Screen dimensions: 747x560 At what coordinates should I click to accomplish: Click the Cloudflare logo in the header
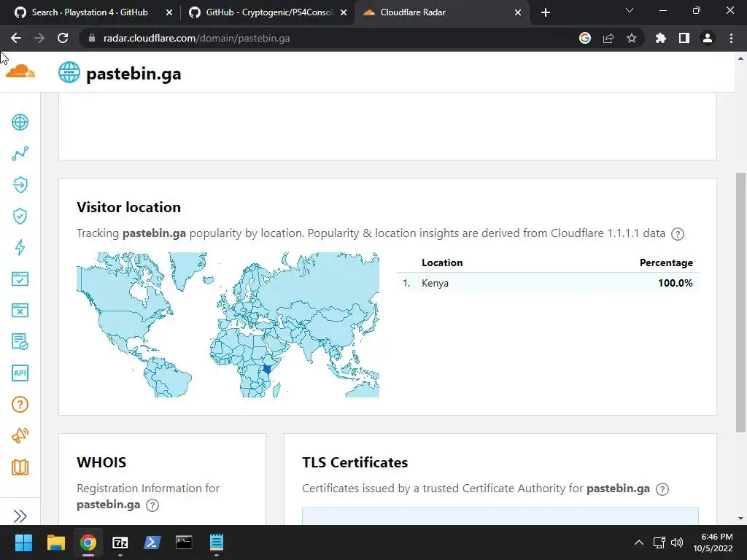[x=20, y=72]
